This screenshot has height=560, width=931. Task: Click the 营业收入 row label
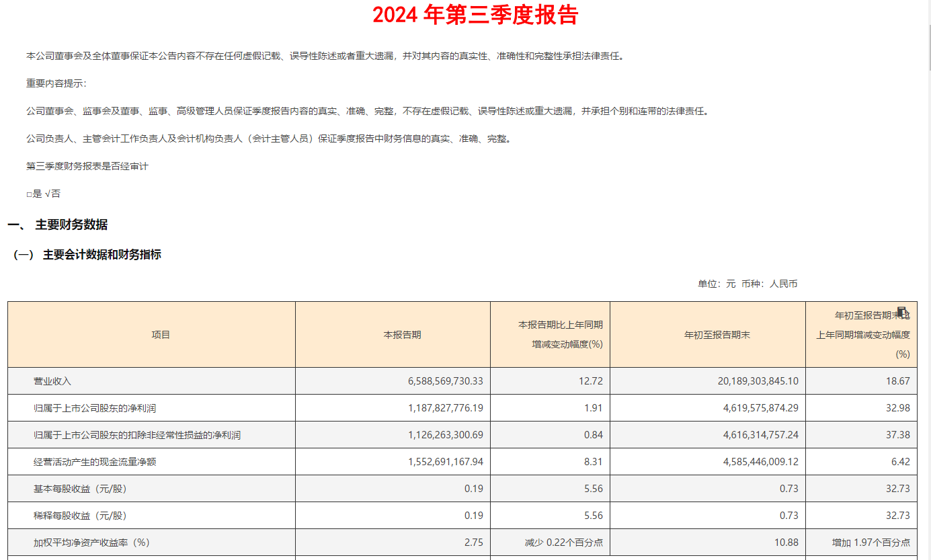click(x=52, y=381)
